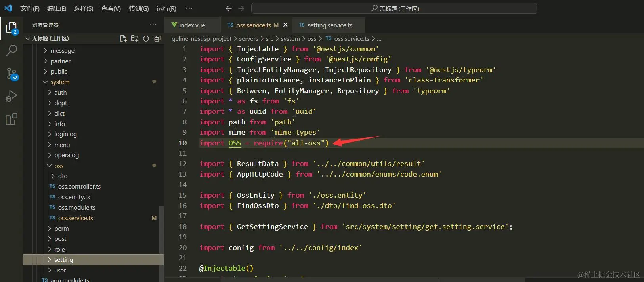The height and width of the screenshot is (282, 644).
Task: Expand the info folder
Action: 93,124
